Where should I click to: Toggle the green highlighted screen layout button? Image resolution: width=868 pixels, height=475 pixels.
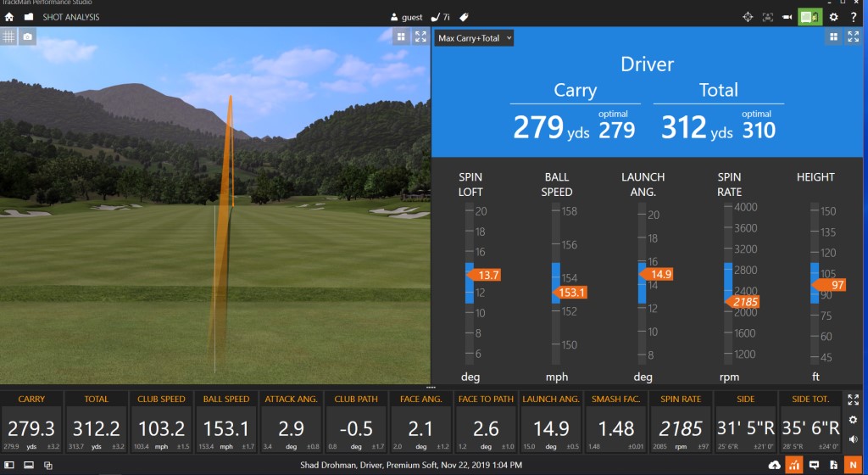click(x=810, y=17)
